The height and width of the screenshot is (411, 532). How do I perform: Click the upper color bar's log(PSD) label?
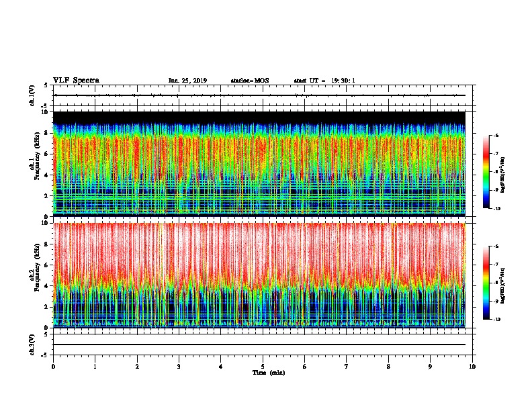(502, 175)
